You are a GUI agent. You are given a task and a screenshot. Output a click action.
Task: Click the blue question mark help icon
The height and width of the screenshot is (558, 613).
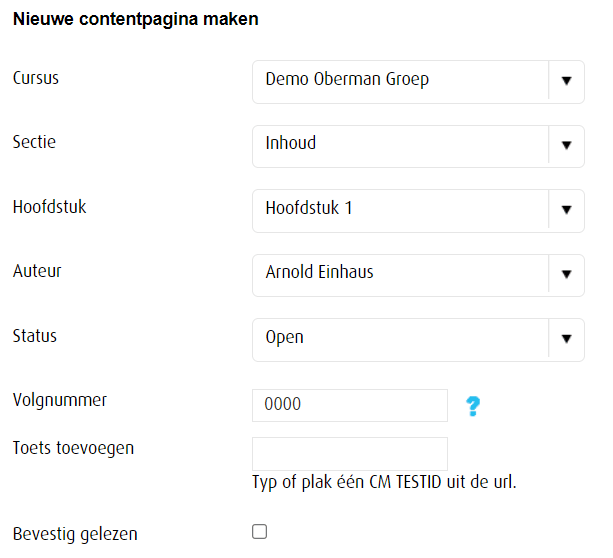[x=473, y=406]
